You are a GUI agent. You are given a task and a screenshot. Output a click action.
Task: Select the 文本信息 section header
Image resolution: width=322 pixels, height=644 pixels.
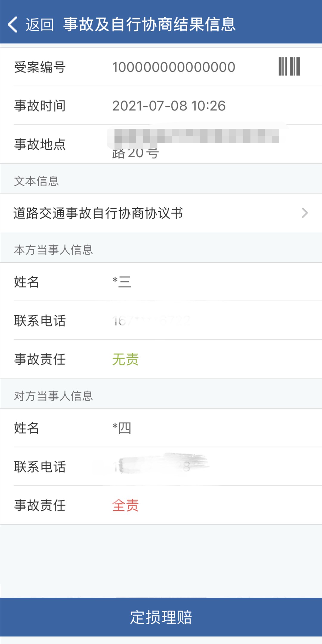tap(36, 181)
